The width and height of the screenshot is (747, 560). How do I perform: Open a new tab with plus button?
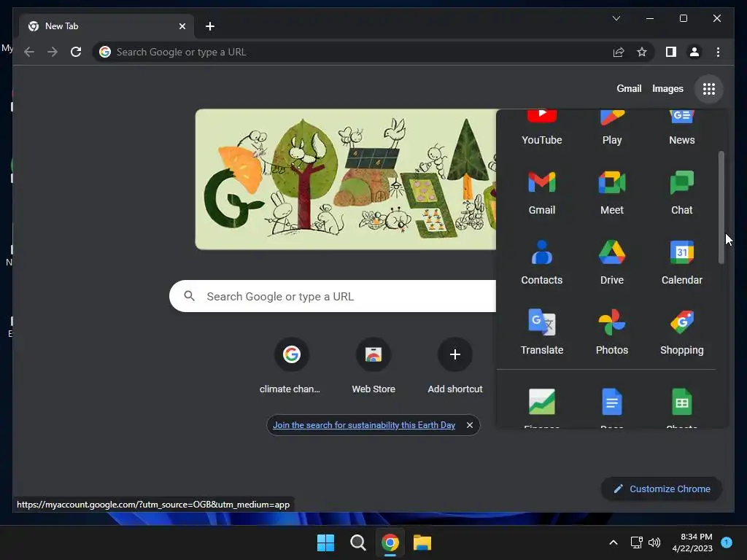(210, 26)
